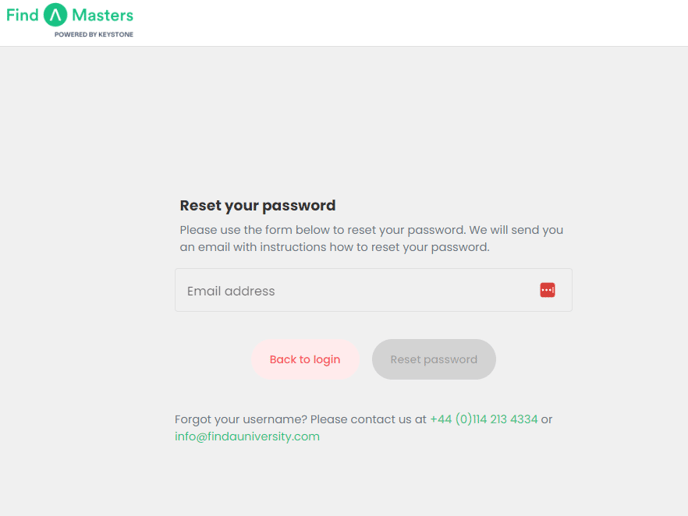Click the "Email address" placeholder label
This screenshot has width=688, height=516.
click(x=231, y=291)
